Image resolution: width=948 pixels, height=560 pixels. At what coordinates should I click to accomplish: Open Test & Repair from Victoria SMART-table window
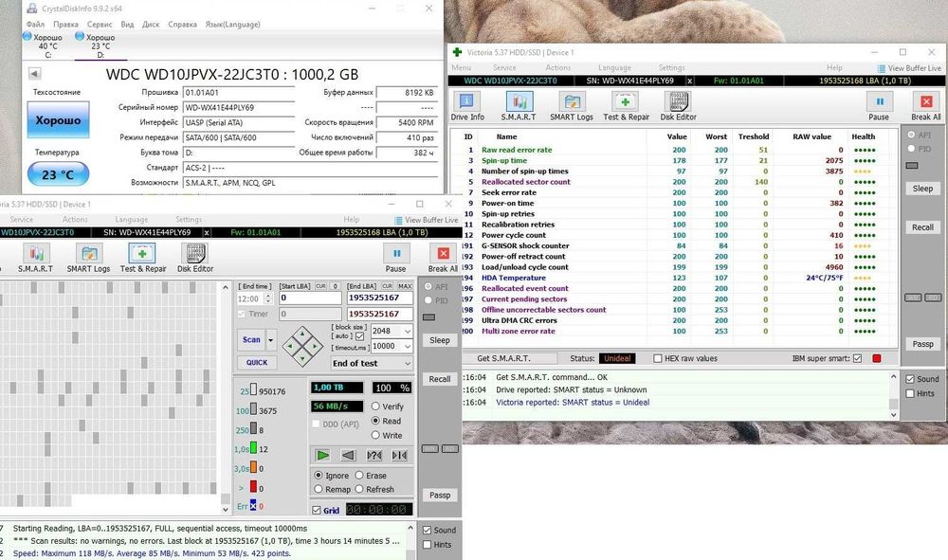pyautogui.click(x=626, y=106)
